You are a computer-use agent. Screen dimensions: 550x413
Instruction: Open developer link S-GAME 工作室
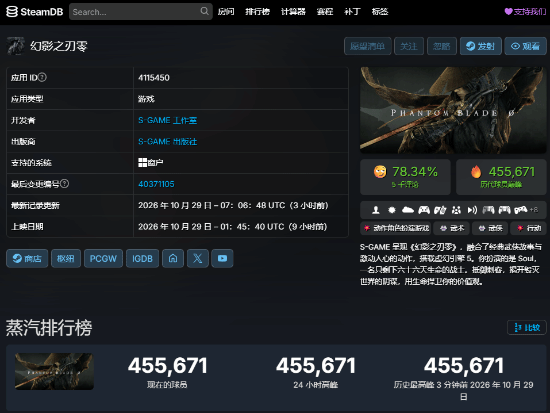167,120
